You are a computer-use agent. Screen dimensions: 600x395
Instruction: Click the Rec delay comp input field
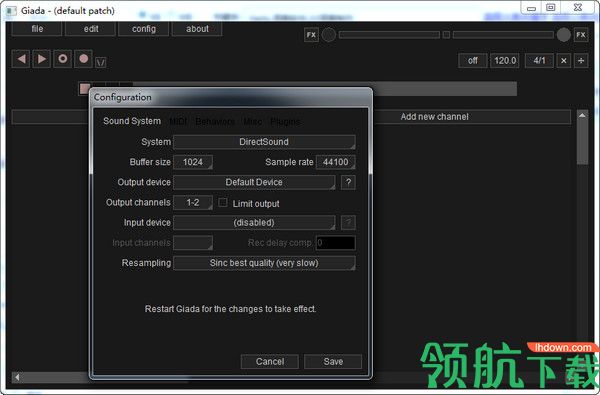point(336,243)
